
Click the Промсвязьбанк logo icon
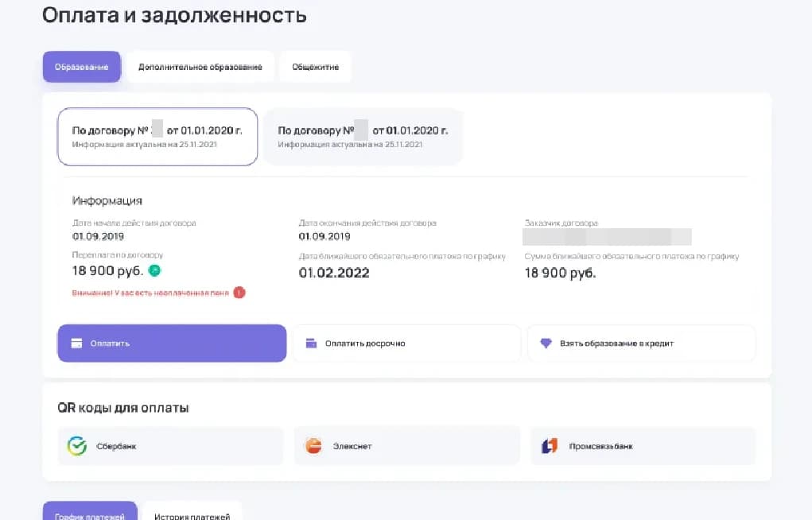point(550,446)
